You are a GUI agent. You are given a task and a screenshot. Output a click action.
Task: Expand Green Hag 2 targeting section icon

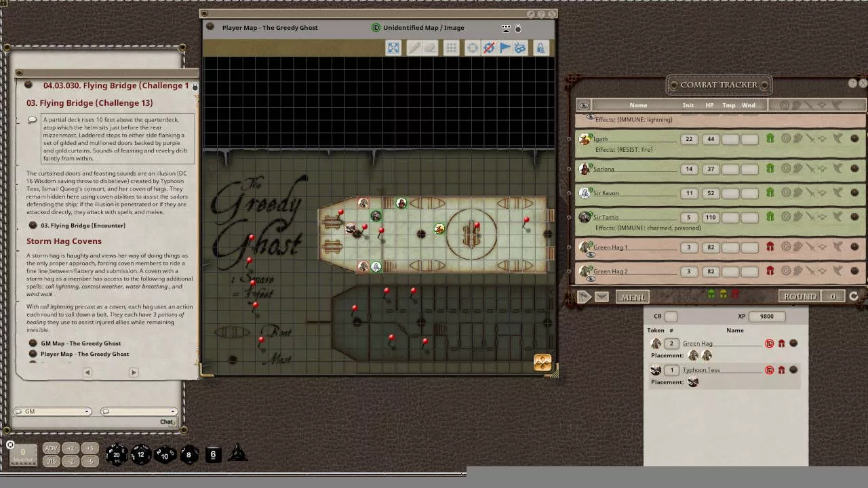[786, 271]
